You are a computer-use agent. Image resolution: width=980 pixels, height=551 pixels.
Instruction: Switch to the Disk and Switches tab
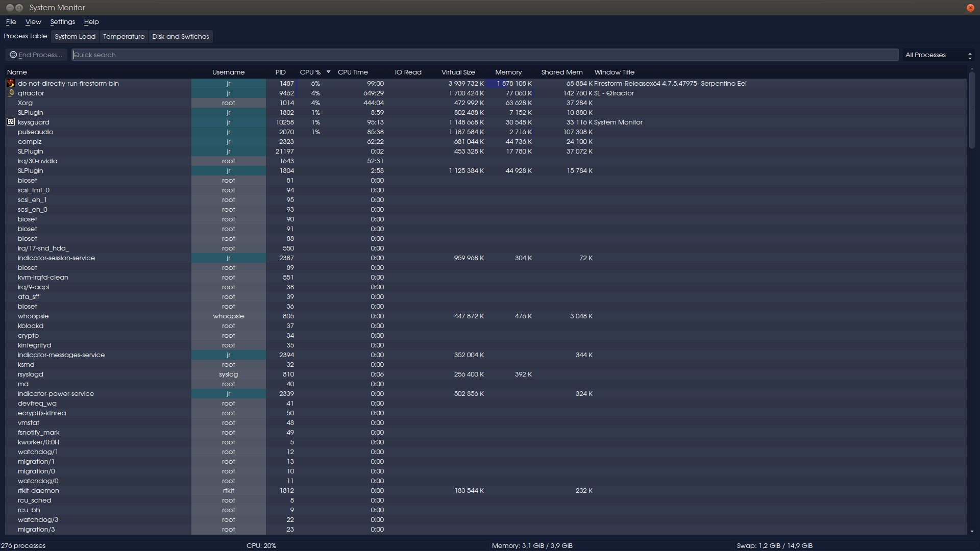pyautogui.click(x=181, y=37)
